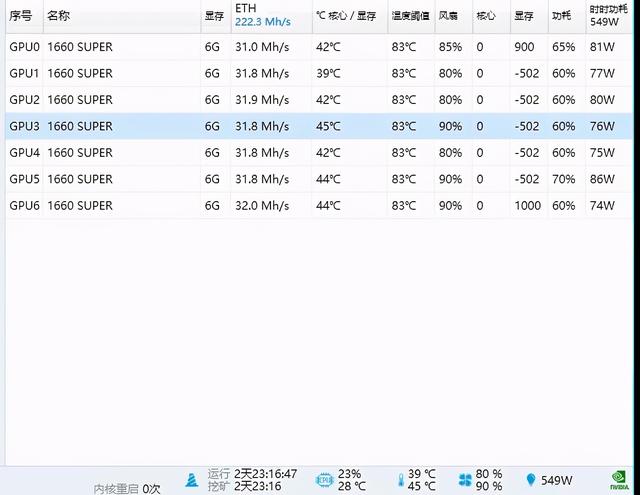
Task: Select the GPU6 row label
Action: [24, 206]
